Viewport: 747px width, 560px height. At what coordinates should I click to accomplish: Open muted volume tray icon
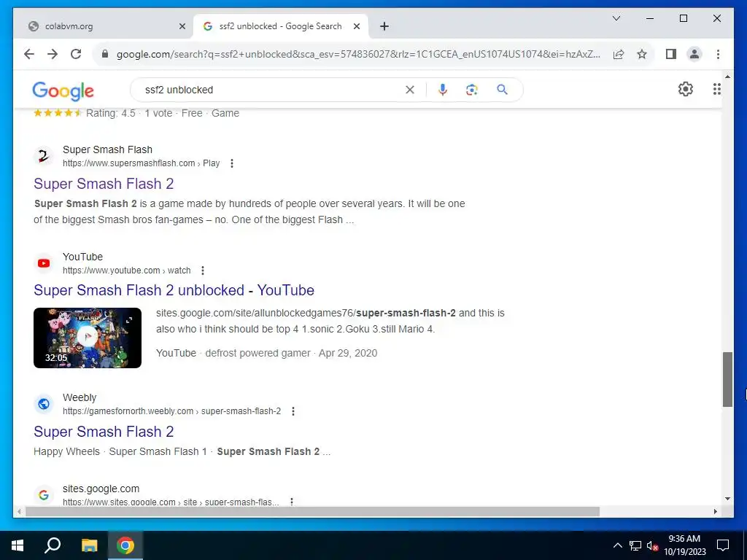point(652,545)
